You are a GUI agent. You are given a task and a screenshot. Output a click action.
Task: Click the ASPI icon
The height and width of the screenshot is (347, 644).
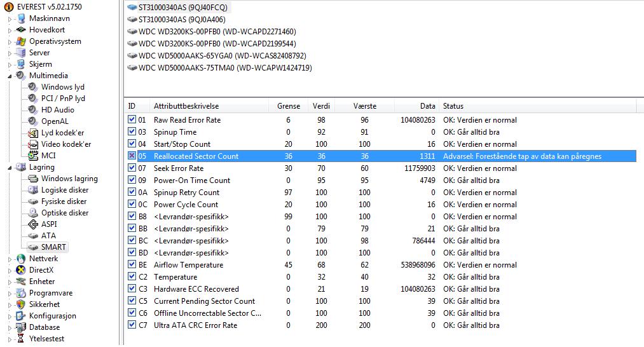tap(33, 224)
